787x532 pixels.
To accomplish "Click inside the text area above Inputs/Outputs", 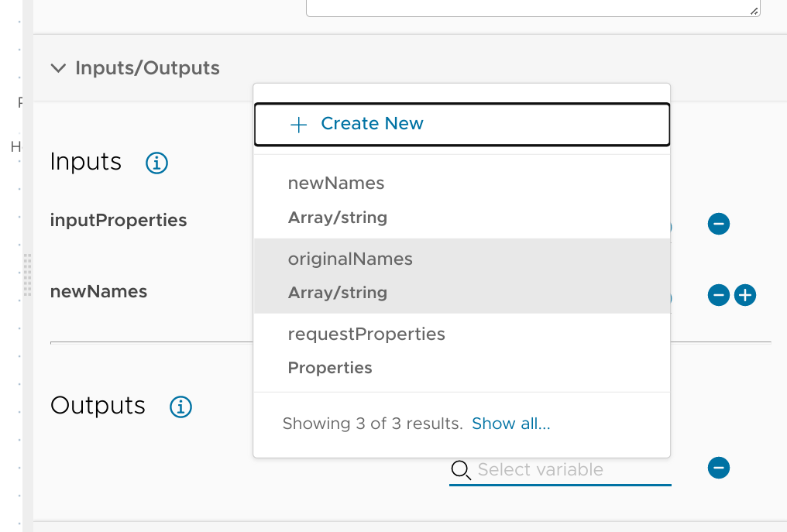I will 533,6.
